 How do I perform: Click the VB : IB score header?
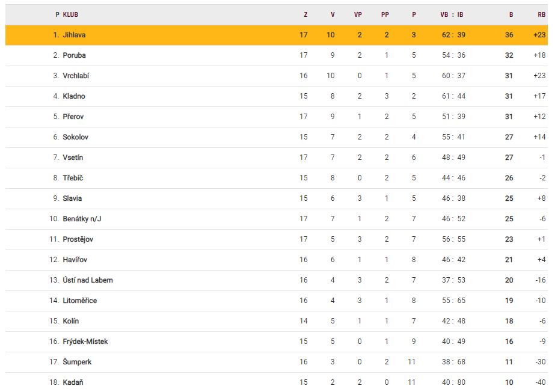click(452, 14)
